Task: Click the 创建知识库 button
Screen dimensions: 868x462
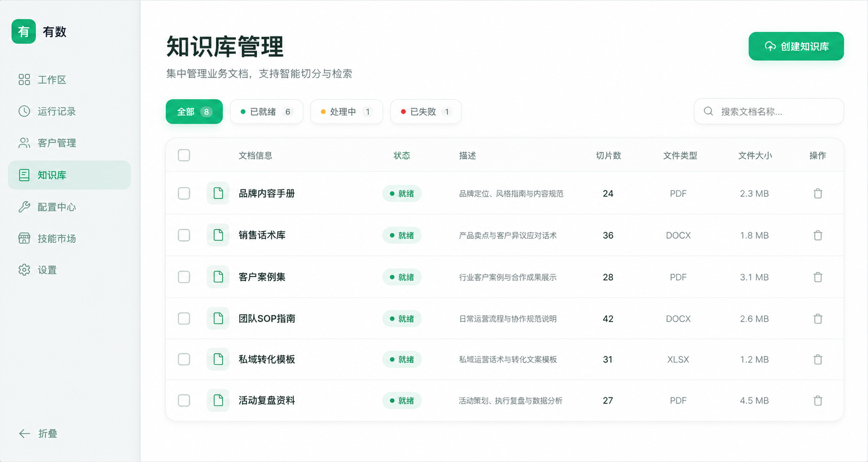Action: [796, 46]
